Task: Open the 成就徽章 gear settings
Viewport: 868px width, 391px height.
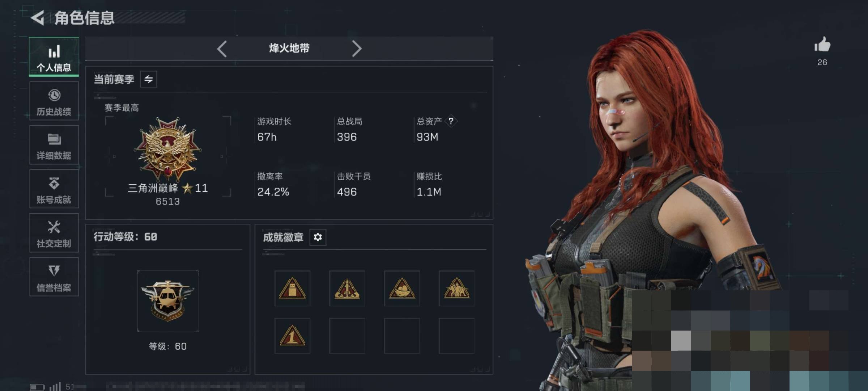Action: point(318,237)
